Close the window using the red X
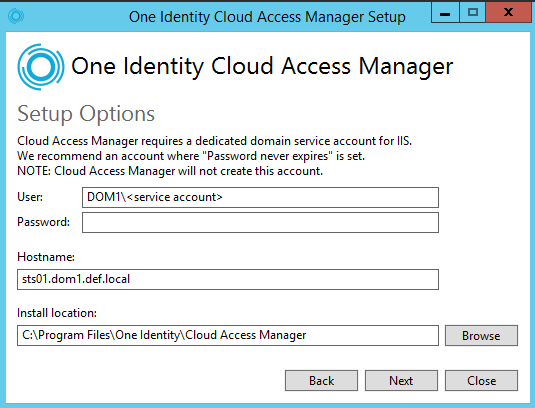Screen dimensions: 535x408 tap(509, 12)
